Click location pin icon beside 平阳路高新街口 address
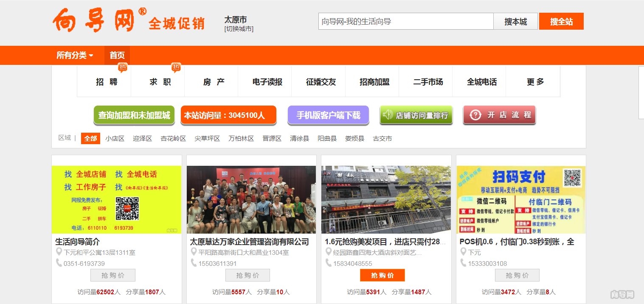This screenshot has height=304, width=644. coord(194,252)
